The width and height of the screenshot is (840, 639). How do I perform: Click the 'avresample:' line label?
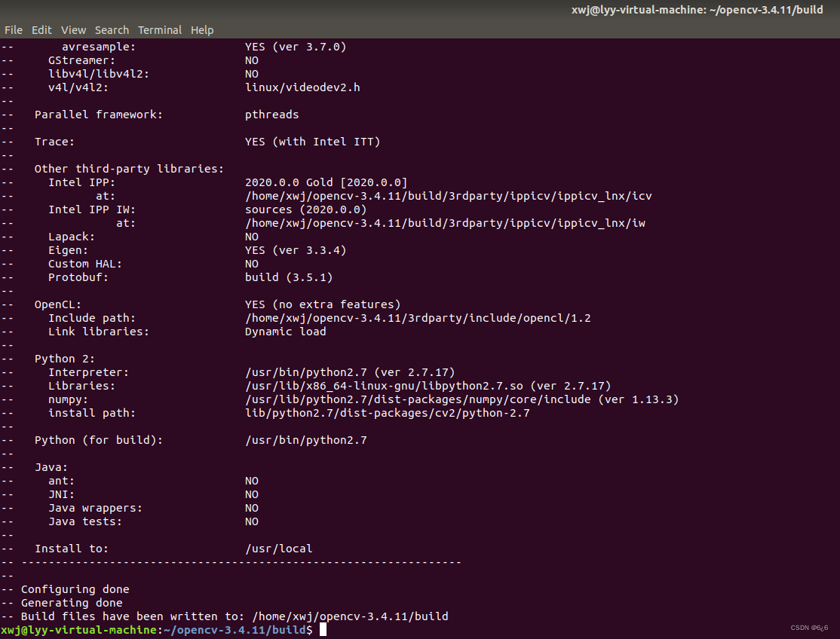99,47
